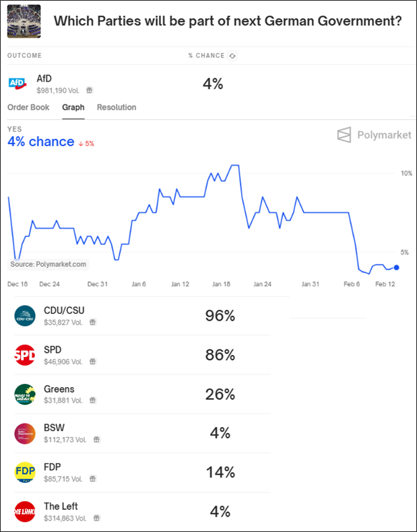The height and width of the screenshot is (532, 417).
Task: Click the blue endpoint dot on the graph
Action: 396,267
